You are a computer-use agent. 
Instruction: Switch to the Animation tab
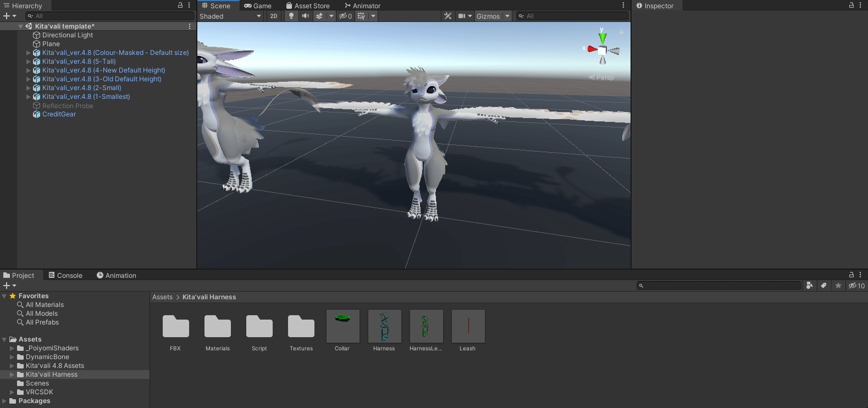tap(117, 275)
